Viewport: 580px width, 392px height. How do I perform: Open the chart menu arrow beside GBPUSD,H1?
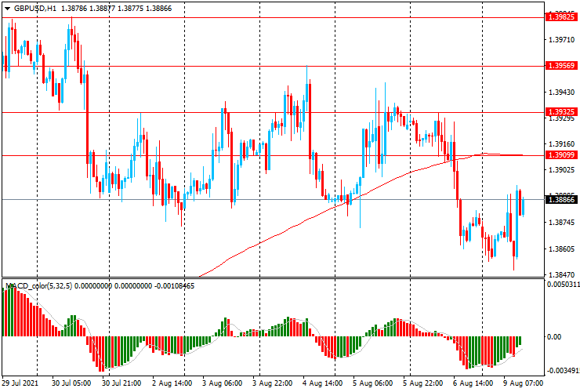7,9
